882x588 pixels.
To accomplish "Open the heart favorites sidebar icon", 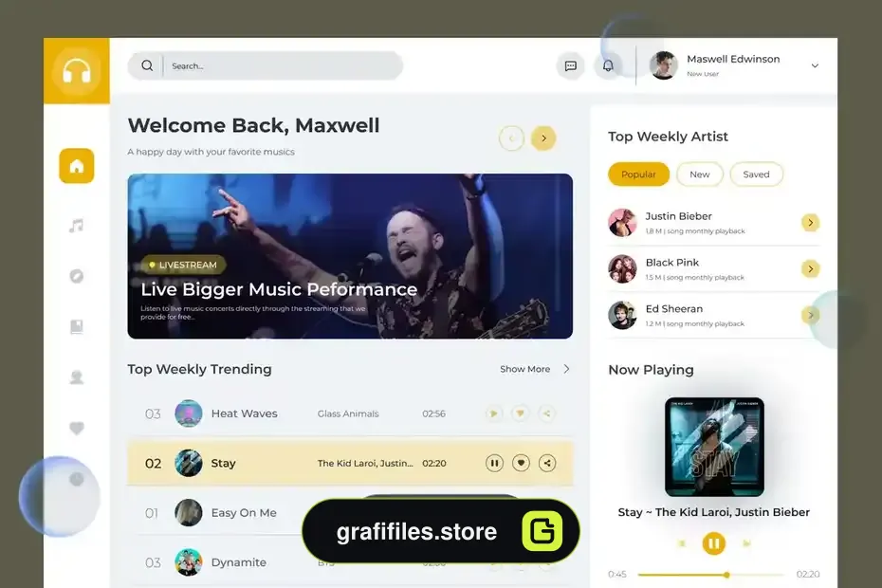I will click(x=77, y=429).
